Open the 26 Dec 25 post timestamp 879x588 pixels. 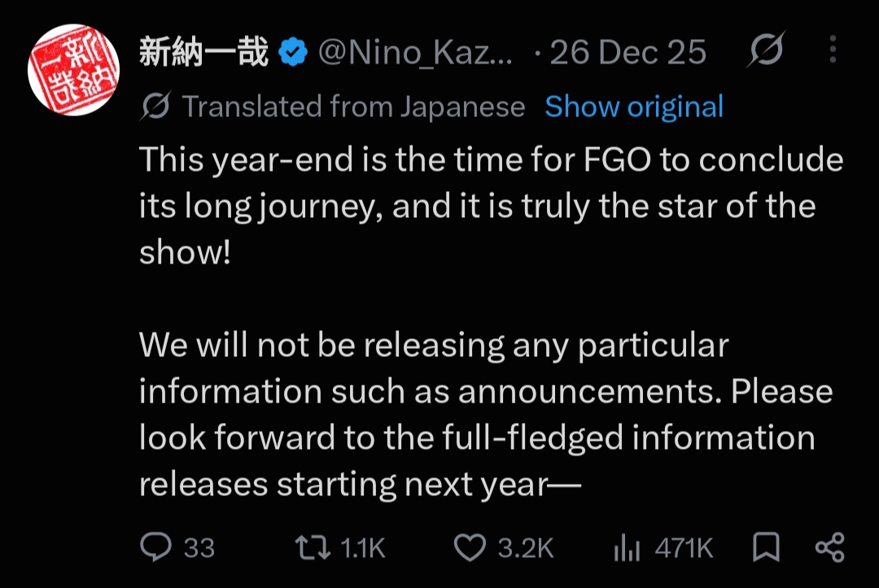pyautogui.click(x=628, y=53)
